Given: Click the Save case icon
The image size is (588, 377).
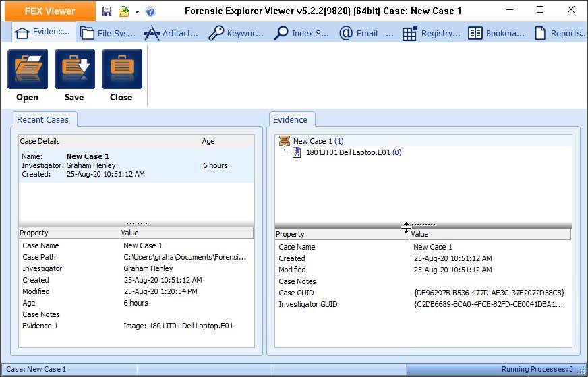Looking at the screenshot, I should click(74, 69).
